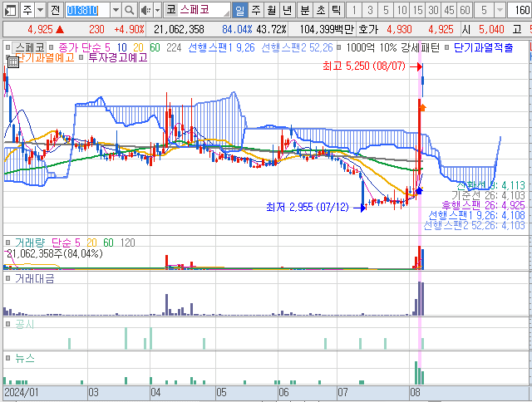The image size is (532, 402).
Task: Select the weekly 주 period tab
Action: (x=255, y=11)
